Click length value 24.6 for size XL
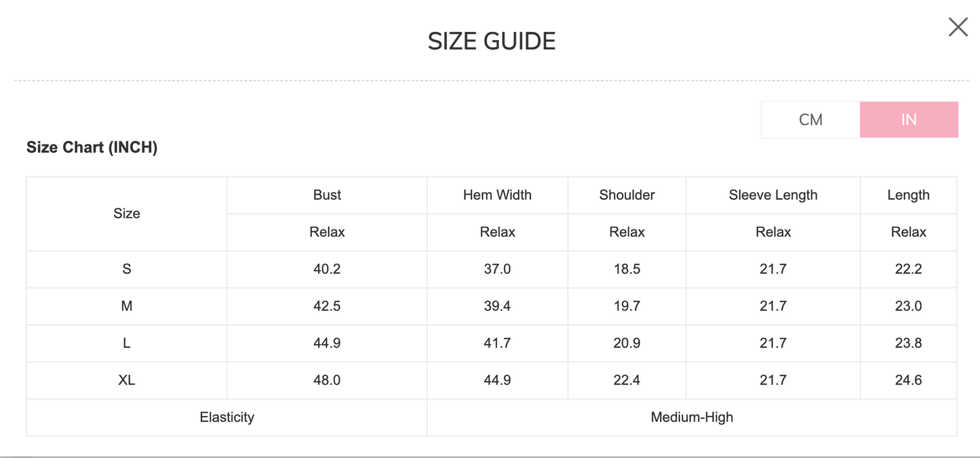The width and height of the screenshot is (980, 458). click(x=908, y=381)
